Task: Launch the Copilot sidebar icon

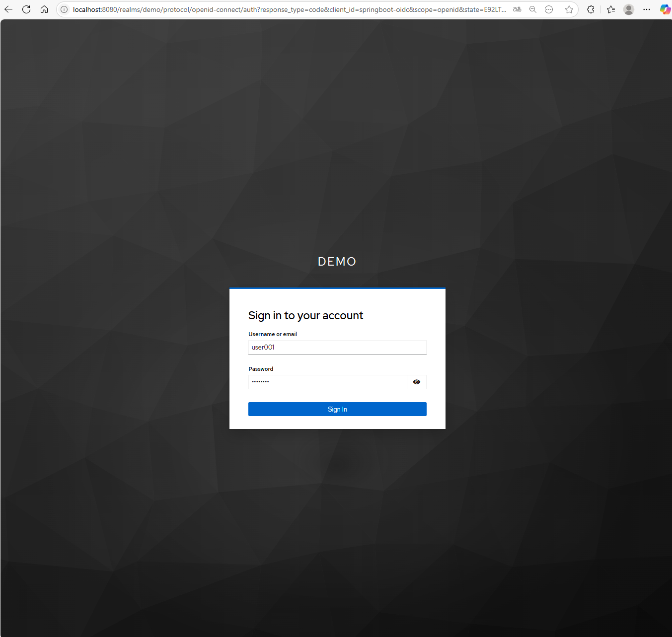Action: click(x=665, y=9)
